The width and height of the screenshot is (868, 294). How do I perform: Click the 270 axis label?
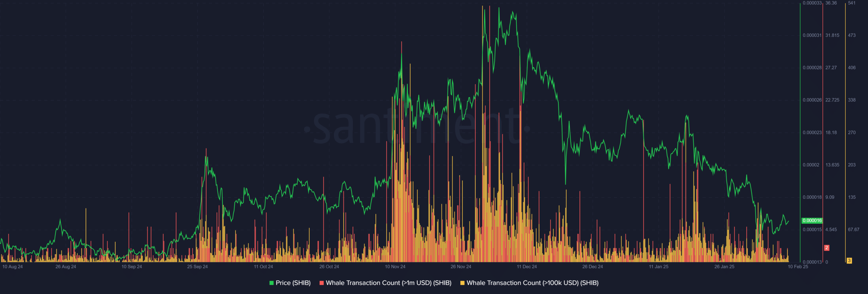pos(852,133)
